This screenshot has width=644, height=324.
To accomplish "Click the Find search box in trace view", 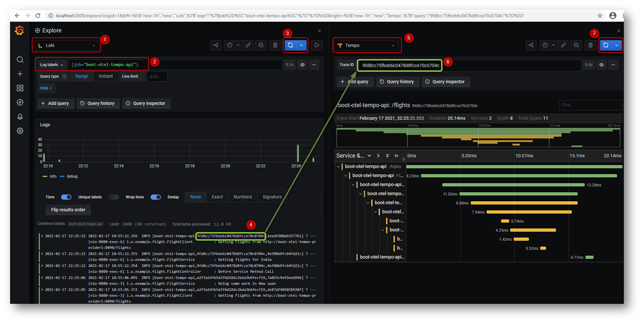I will tap(590, 105).
